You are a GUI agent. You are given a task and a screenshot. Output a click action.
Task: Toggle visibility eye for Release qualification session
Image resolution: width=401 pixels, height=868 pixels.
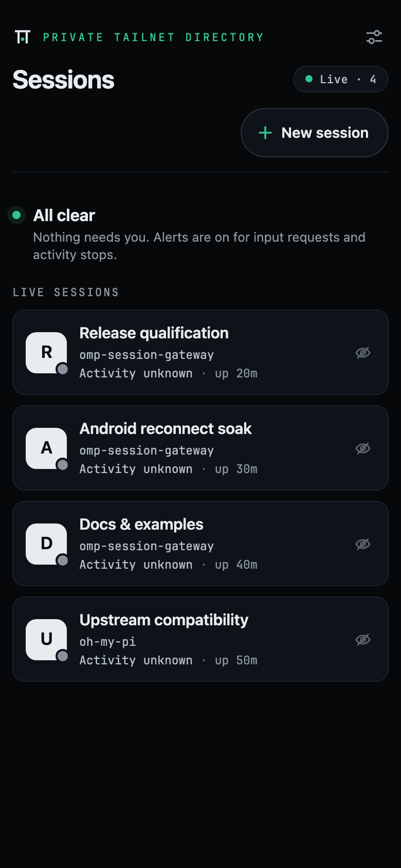[x=363, y=353]
